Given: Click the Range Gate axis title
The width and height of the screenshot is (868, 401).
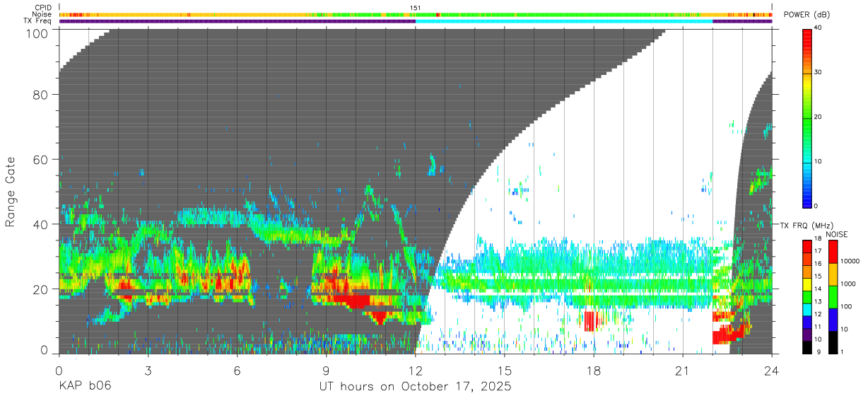Looking at the screenshot, I should click(x=11, y=192).
